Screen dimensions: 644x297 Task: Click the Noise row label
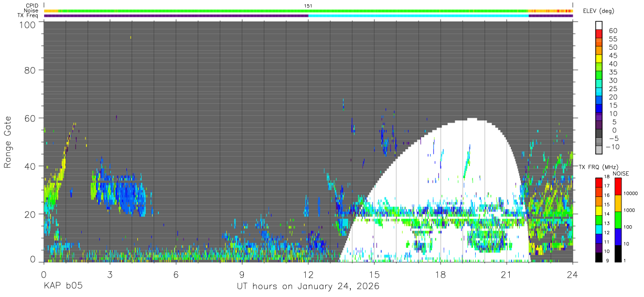pos(31,10)
